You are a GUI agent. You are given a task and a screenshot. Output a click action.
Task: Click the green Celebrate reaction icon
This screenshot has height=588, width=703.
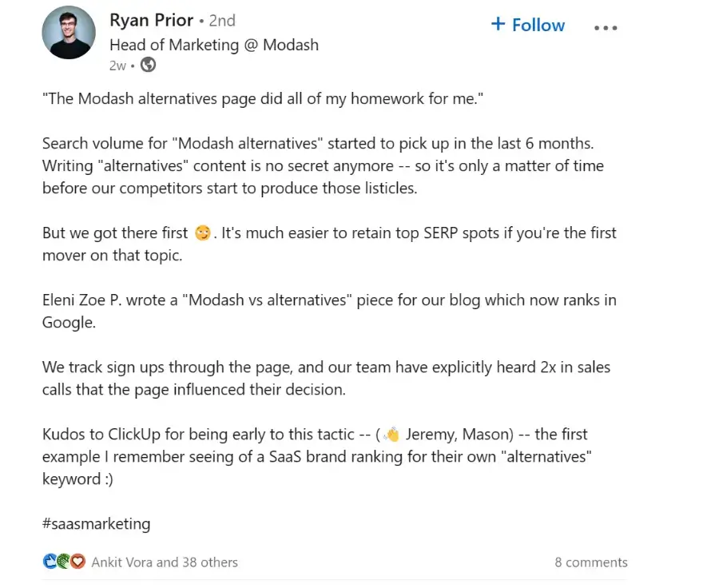coord(62,561)
